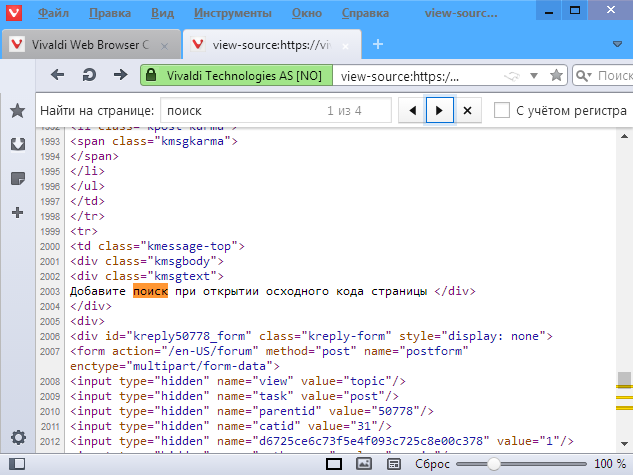Open the Downloads panel in sidebar
This screenshot has height=475, width=633.
tap(18, 144)
